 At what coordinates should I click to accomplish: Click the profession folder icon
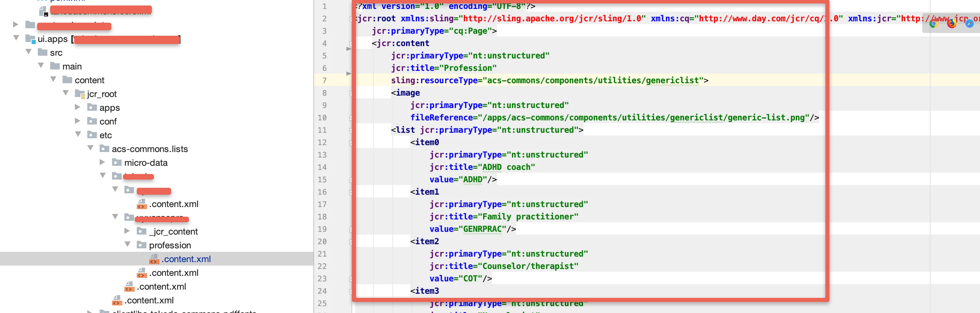coord(142,245)
